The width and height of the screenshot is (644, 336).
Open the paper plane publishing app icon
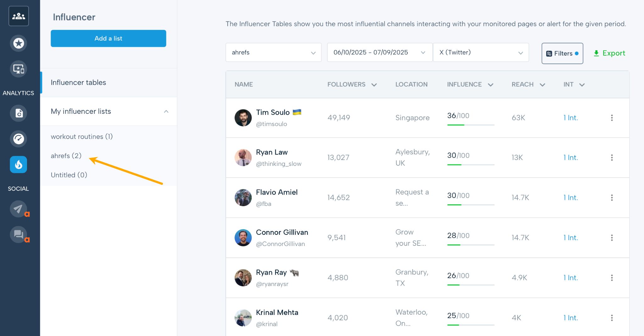pos(19,209)
